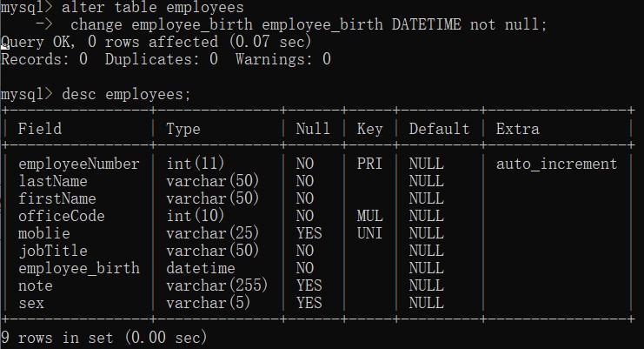Click the 'desc employees;' command
Image resolution: width=644 pixels, height=349 pixels.
point(127,95)
